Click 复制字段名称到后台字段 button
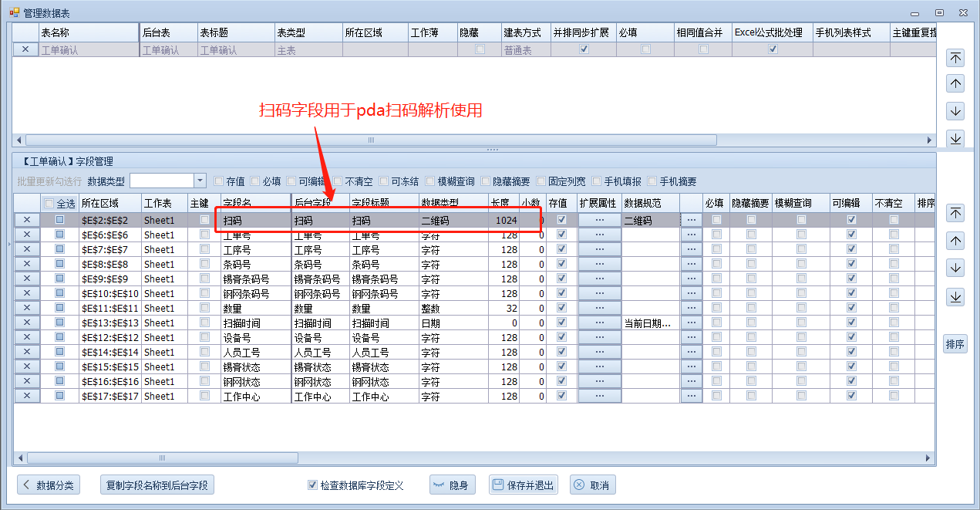 click(x=157, y=485)
